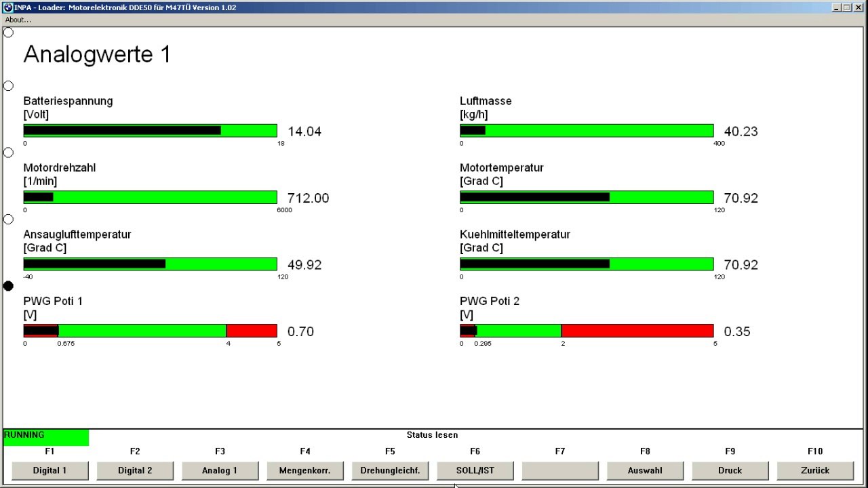Click the F10 key label

coord(815,451)
